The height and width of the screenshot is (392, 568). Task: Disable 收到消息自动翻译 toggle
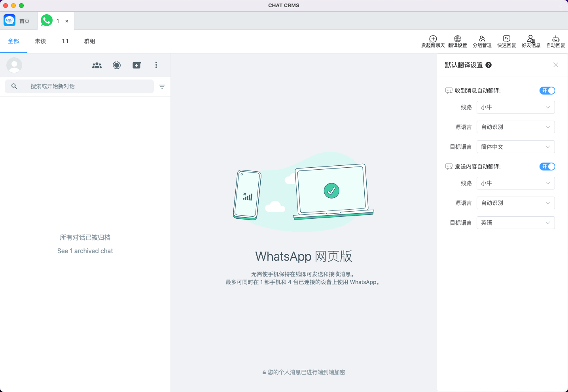(547, 90)
